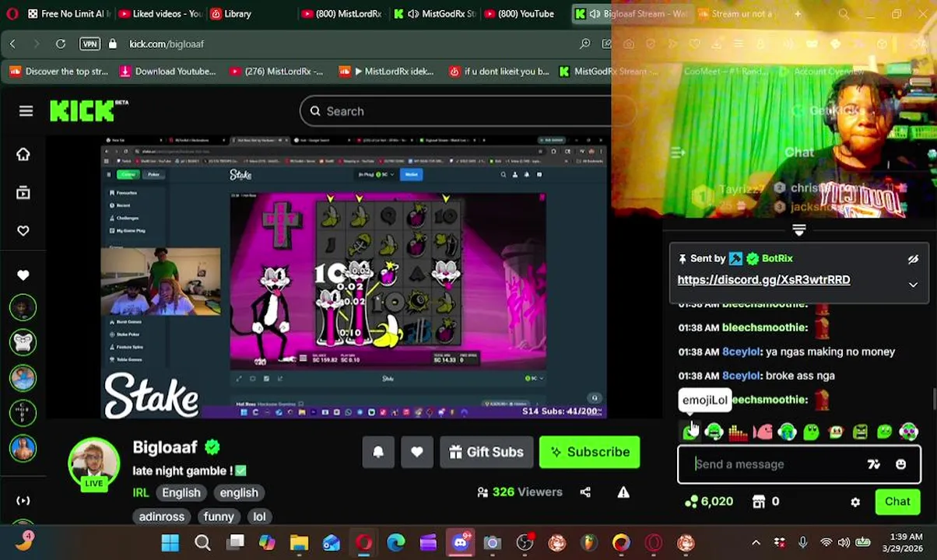Open the first followed channel avatar in sidebar
Image resolution: width=937 pixels, height=560 pixels.
pyautogui.click(x=23, y=307)
